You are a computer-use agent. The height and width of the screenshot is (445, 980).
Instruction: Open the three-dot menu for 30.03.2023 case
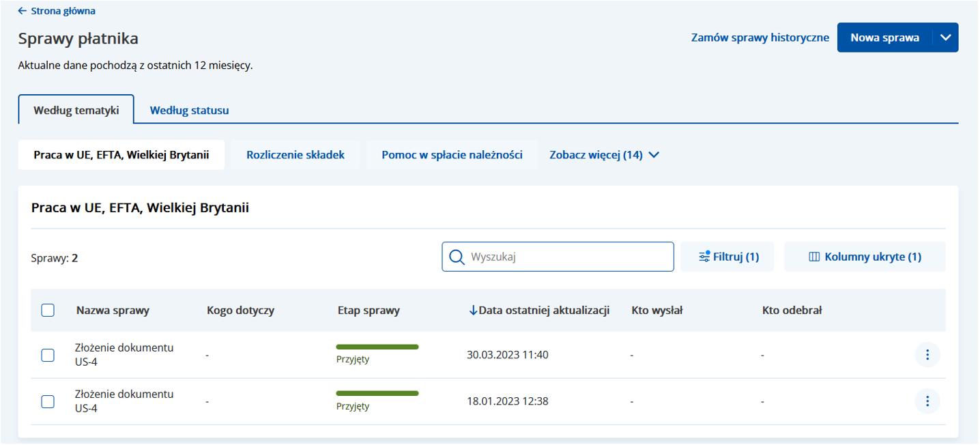coord(927,355)
